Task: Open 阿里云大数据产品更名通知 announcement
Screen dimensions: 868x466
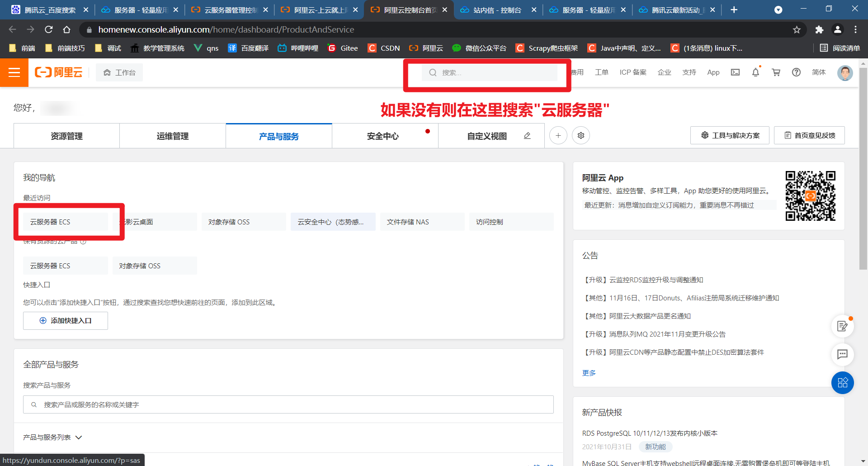Action: point(637,316)
